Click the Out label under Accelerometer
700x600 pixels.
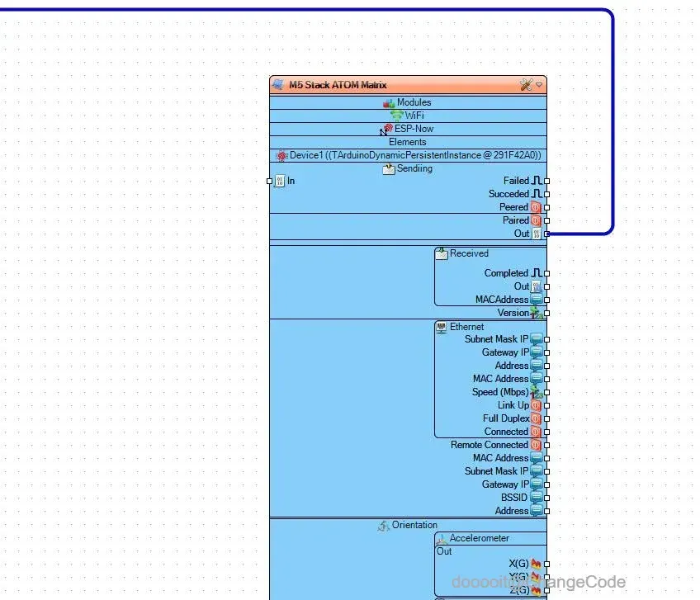[444, 551]
